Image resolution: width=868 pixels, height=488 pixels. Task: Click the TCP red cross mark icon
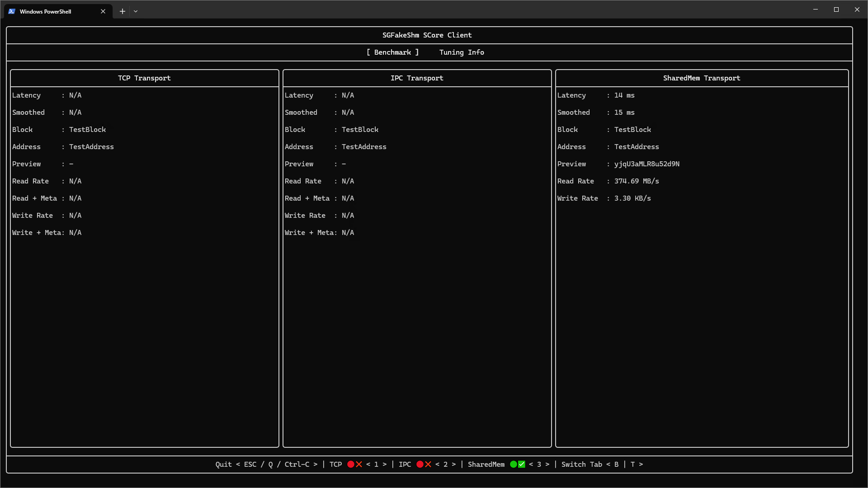359,465
